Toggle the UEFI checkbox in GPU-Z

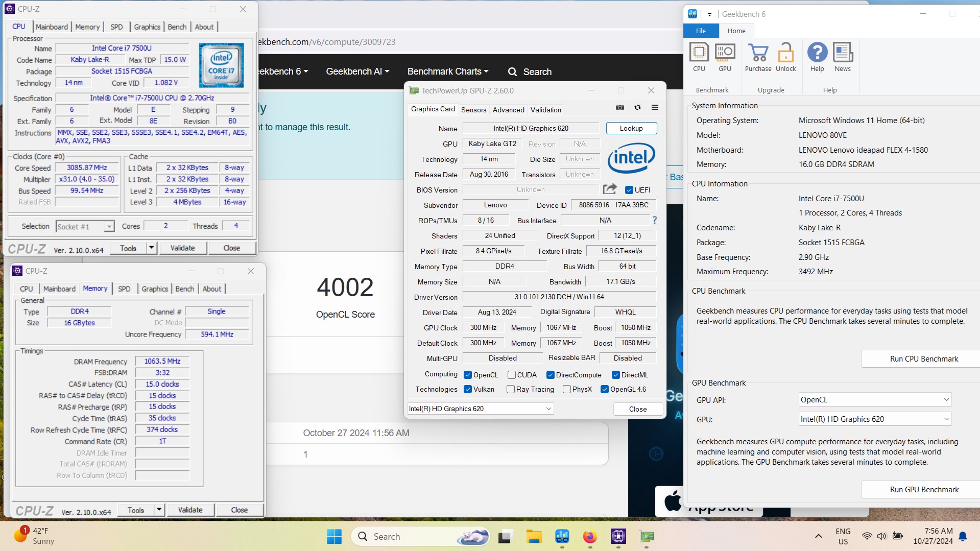pyautogui.click(x=629, y=190)
